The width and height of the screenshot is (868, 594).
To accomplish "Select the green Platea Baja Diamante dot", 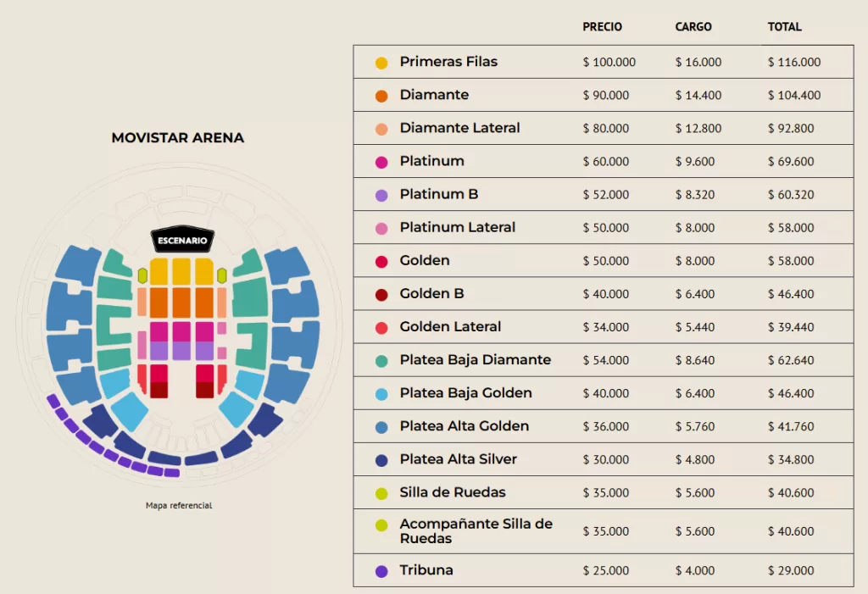I will [x=381, y=360].
